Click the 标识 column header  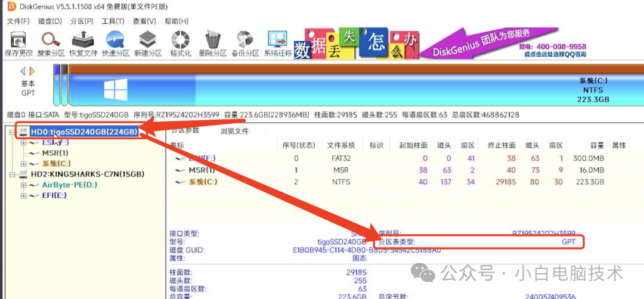pyautogui.click(x=376, y=145)
